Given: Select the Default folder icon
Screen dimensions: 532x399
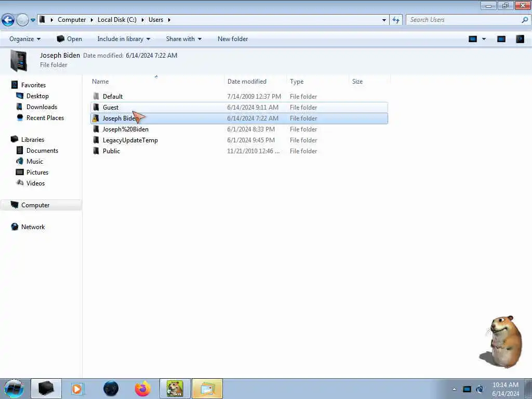Looking at the screenshot, I should point(96,96).
